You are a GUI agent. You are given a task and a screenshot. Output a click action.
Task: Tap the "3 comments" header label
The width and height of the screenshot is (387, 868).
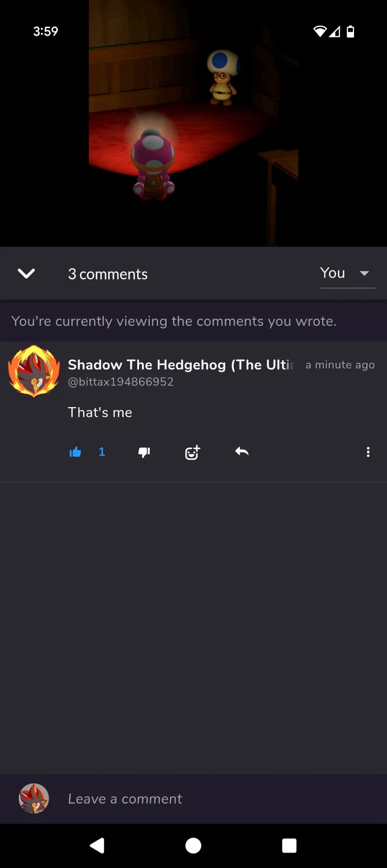[108, 274]
